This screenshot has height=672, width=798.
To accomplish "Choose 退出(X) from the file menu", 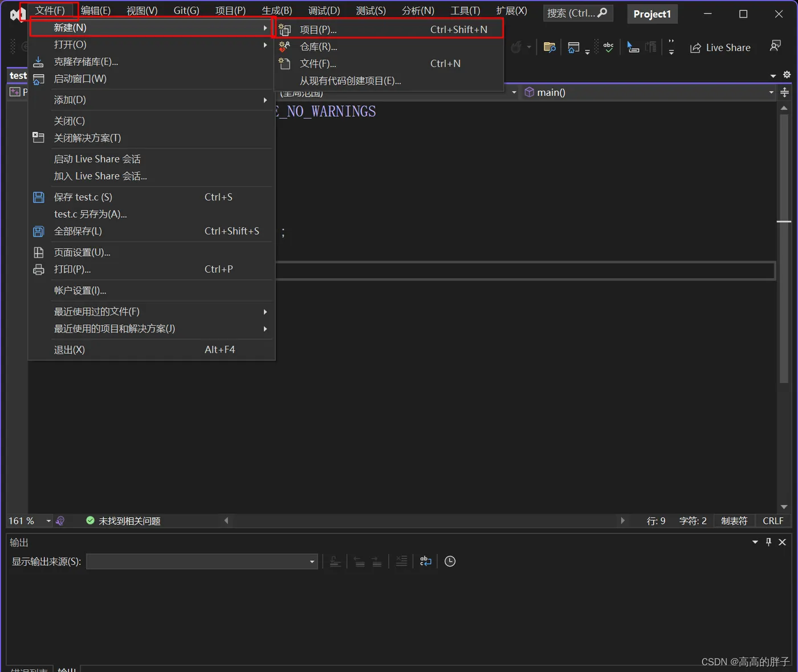I will pos(152,349).
